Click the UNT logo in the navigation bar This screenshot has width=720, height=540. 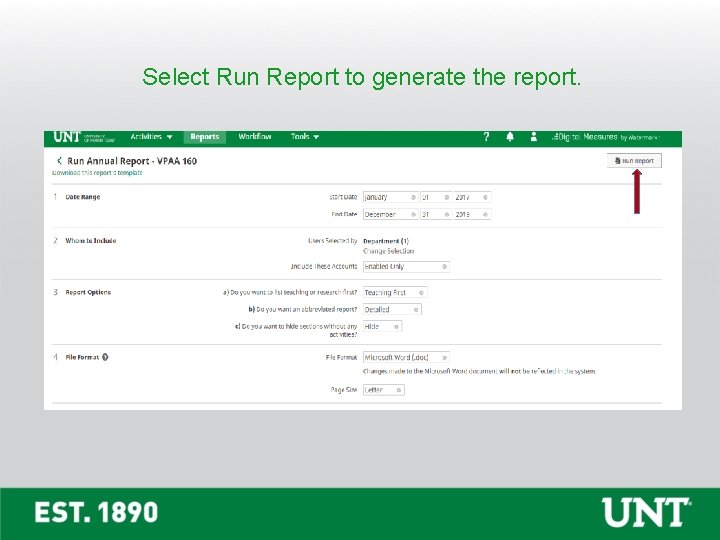pos(84,137)
